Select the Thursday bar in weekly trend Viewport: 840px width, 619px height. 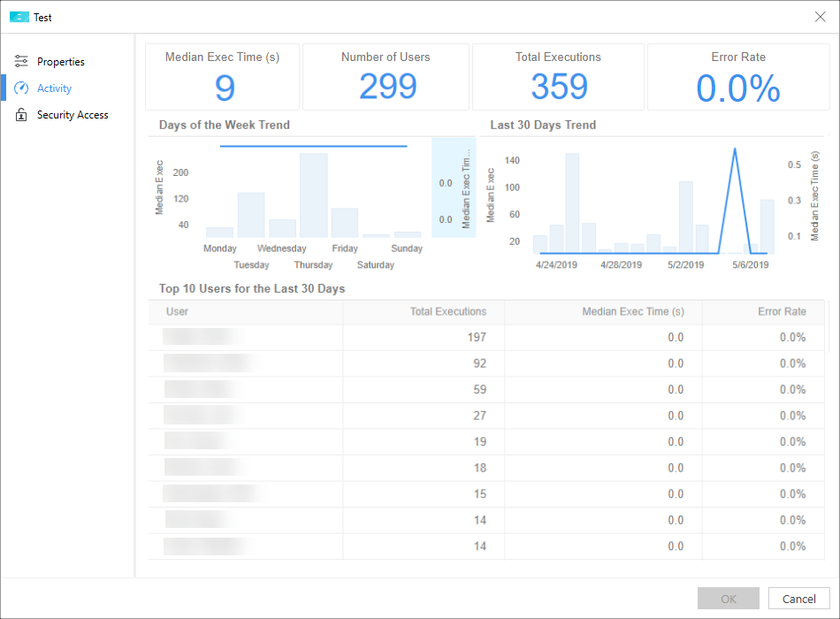click(x=313, y=195)
